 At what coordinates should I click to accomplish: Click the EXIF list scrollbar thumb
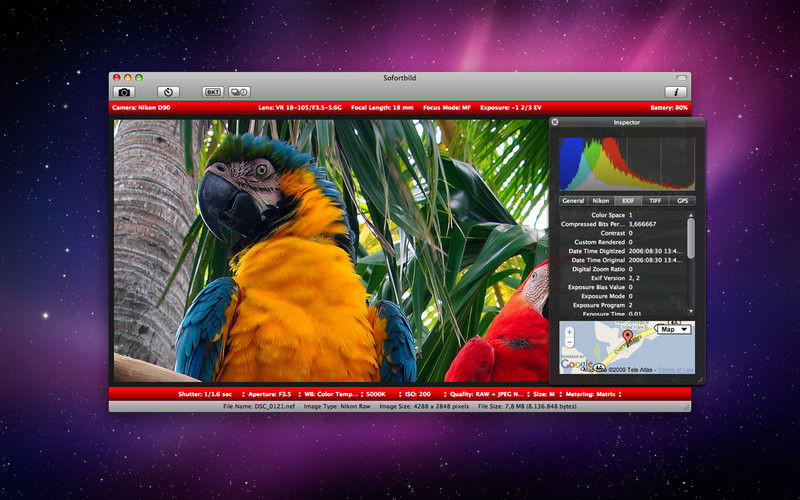point(691,238)
